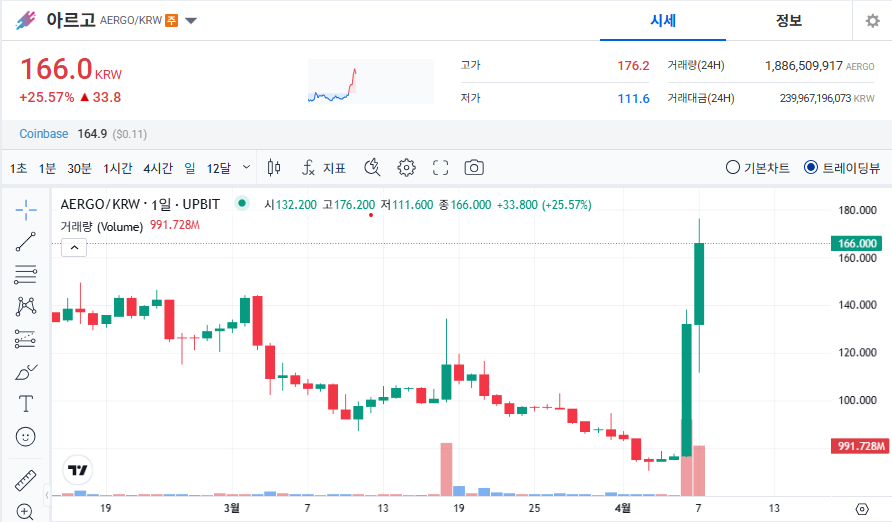The image size is (892, 522).
Task: Open the settings gear at top right
Action: point(873,21)
